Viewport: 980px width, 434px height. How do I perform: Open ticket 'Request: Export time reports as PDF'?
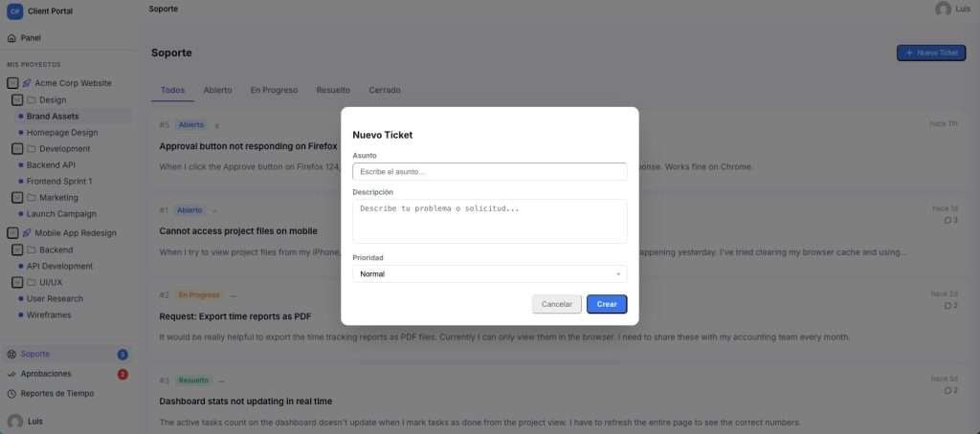click(235, 316)
